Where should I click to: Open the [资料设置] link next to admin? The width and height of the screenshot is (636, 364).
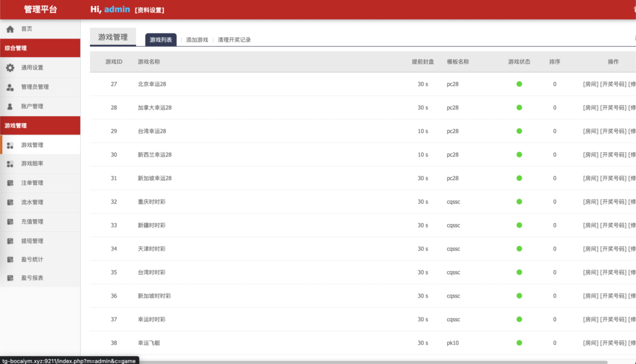(150, 10)
